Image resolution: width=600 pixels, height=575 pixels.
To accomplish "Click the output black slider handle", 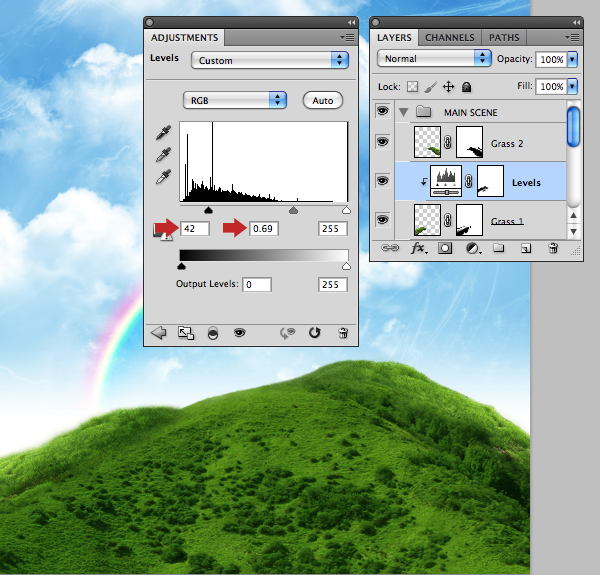I will pos(182,266).
